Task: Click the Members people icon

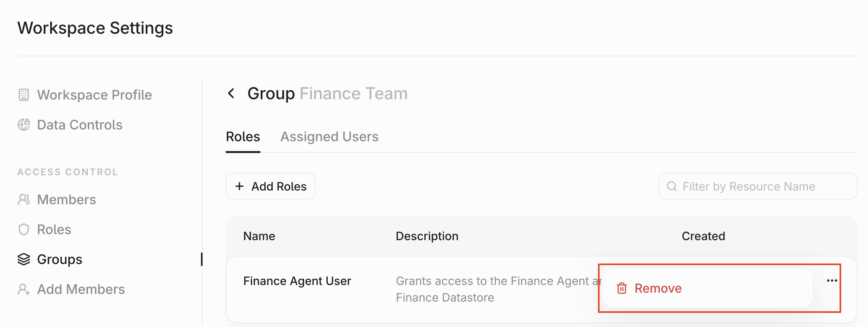Action: (x=23, y=199)
